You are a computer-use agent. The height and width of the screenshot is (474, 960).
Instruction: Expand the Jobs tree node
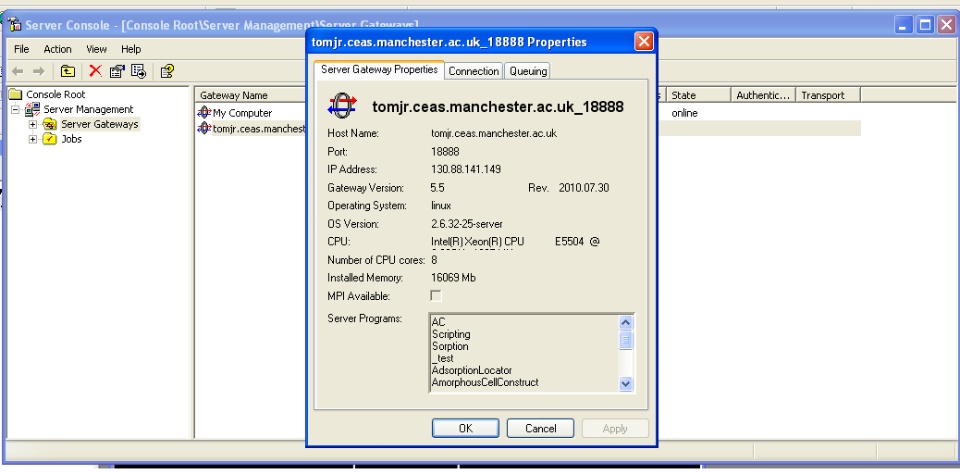pos(33,139)
